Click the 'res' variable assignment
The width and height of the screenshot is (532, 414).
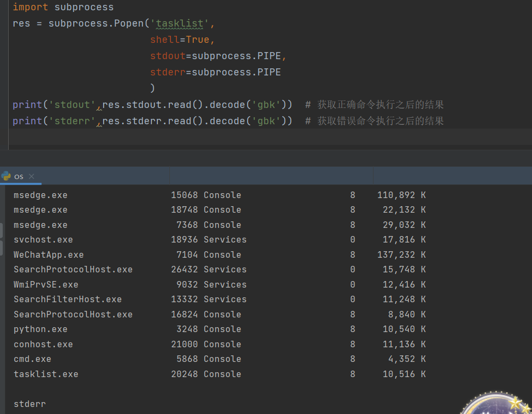pyautogui.click(x=21, y=23)
